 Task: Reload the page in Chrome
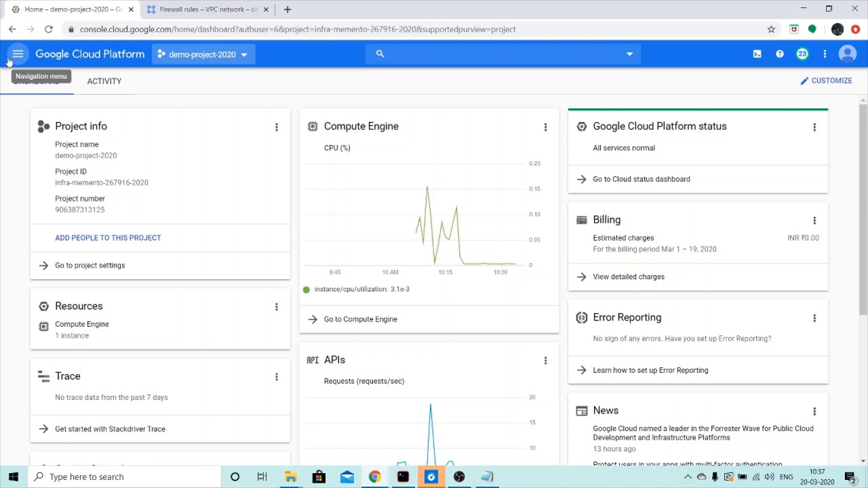49,29
